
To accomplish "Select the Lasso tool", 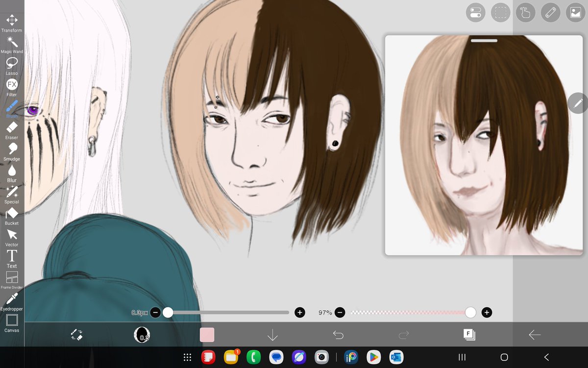I will (x=12, y=66).
